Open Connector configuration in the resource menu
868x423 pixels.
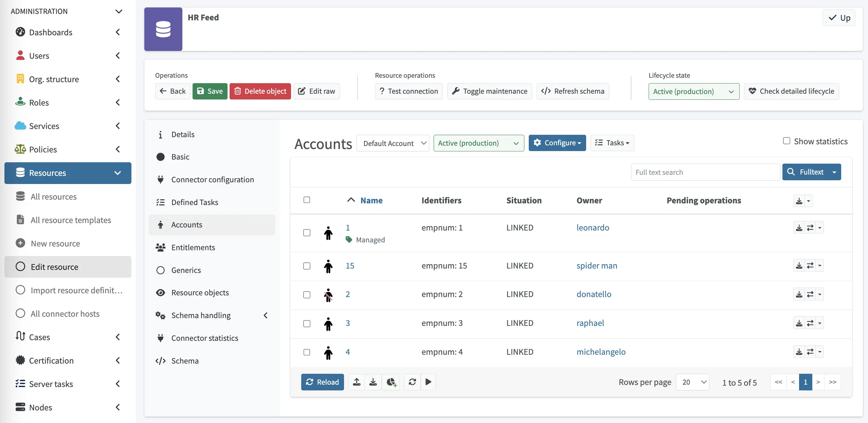click(x=212, y=180)
